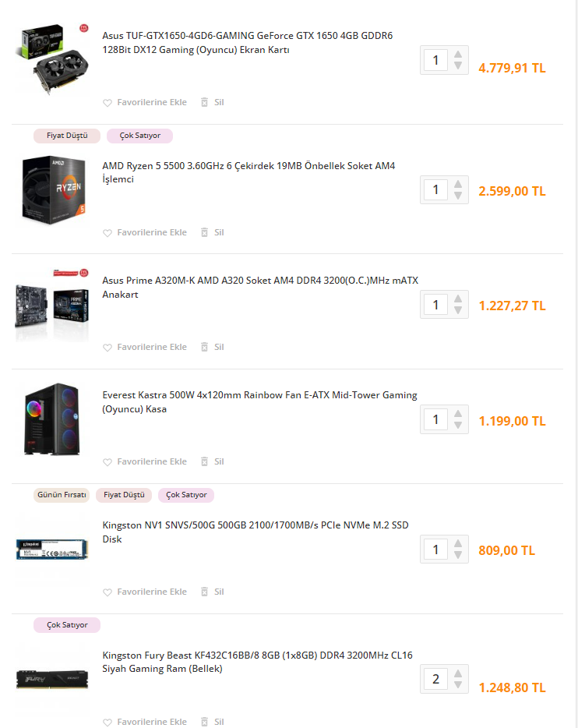This screenshot has height=728, width=578.
Task: Open Everest Kastra 500W case product title
Action: click(x=259, y=402)
